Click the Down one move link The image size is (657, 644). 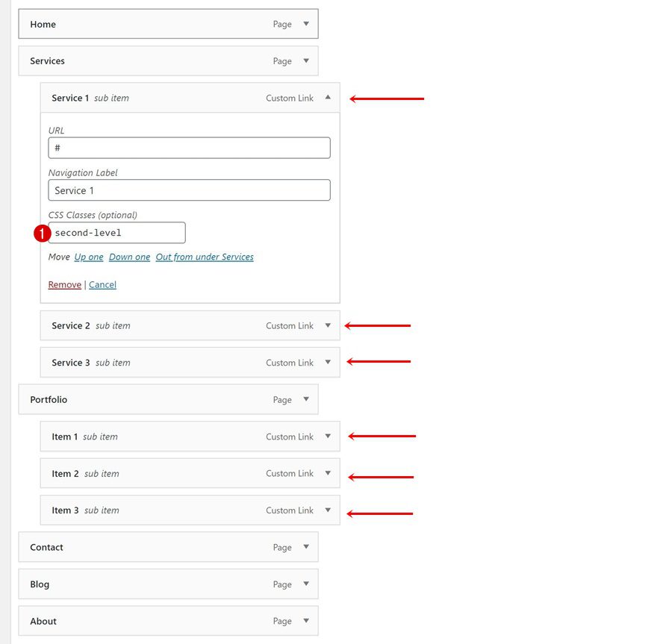click(128, 257)
